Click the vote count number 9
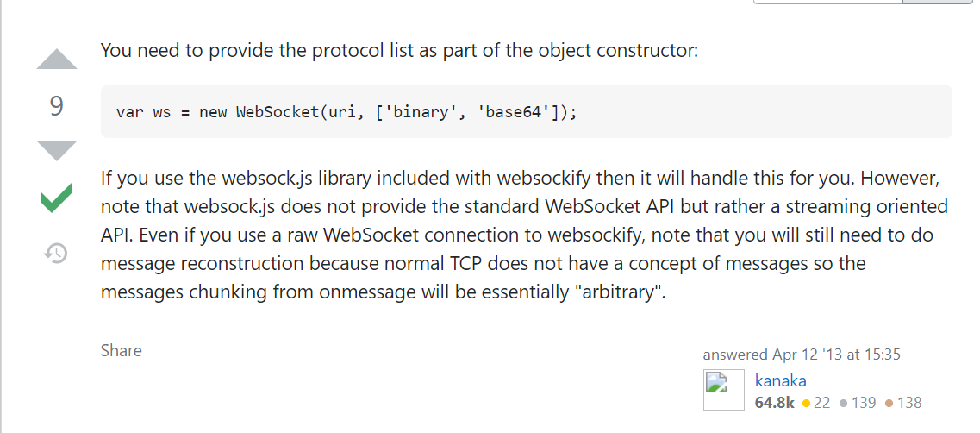 pos(57,106)
